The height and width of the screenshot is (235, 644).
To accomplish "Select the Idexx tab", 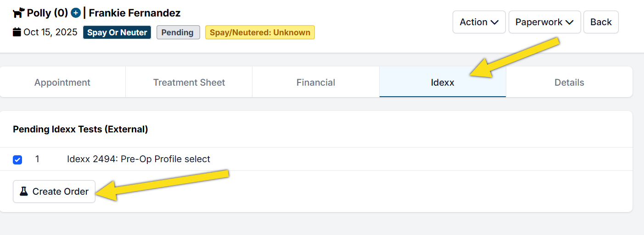I will tap(442, 82).
